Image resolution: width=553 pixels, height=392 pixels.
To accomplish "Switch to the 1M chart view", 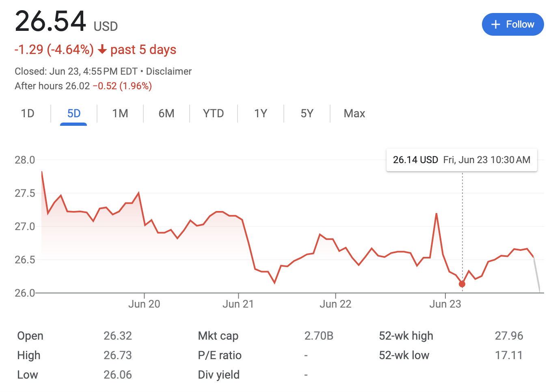I will 120,114.
